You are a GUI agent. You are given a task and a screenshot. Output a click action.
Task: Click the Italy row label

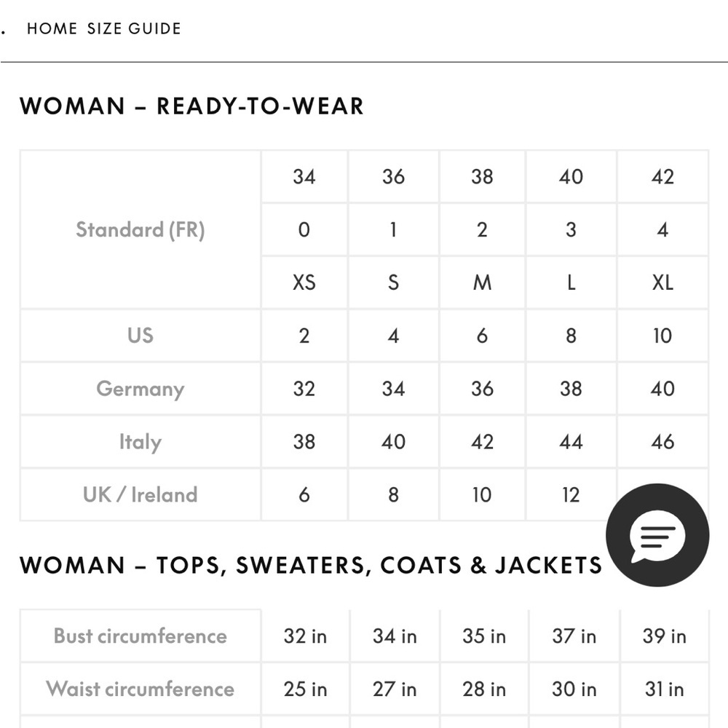click(140, 442)
